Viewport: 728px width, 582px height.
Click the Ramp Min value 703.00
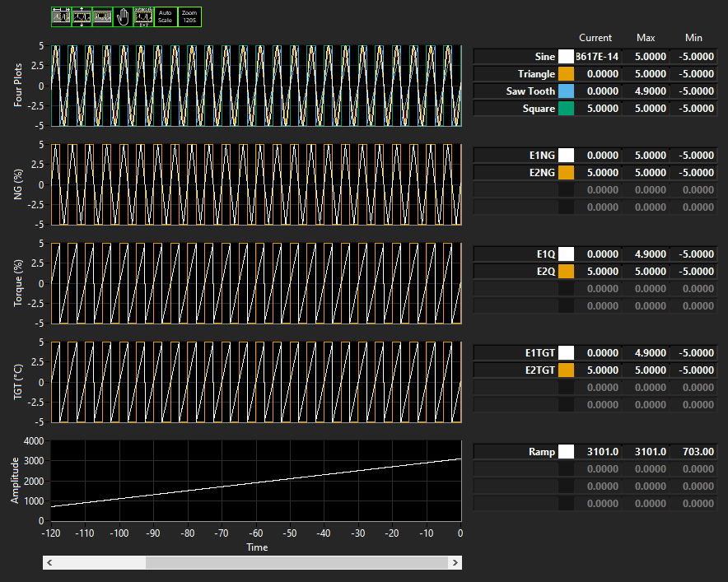(698, 452)
